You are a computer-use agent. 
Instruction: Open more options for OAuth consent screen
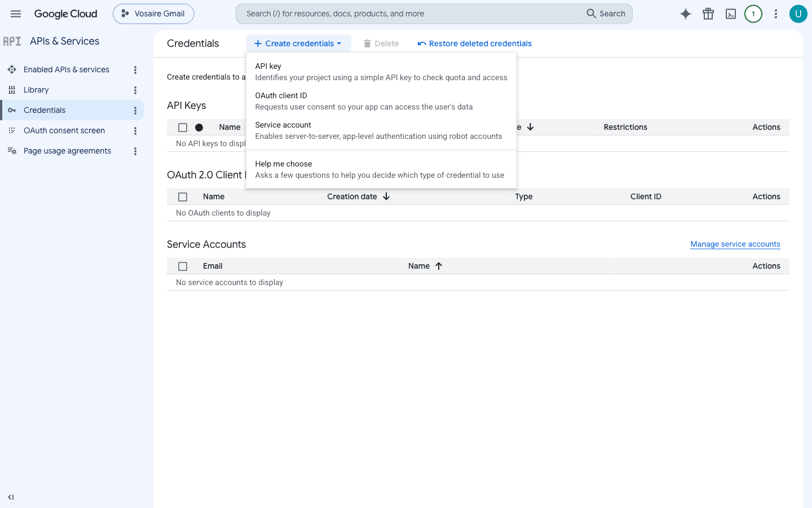(135, 131)
